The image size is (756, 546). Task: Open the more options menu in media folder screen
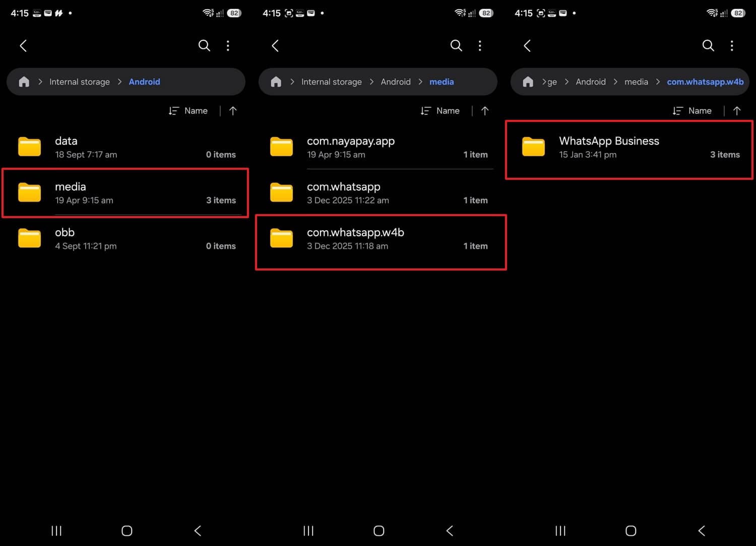480,46
